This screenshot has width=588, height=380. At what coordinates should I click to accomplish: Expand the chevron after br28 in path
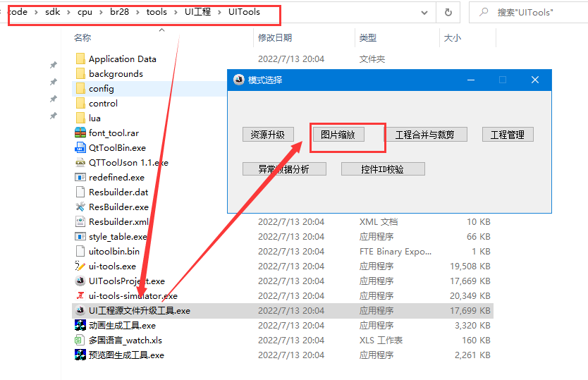coord(137,13)
